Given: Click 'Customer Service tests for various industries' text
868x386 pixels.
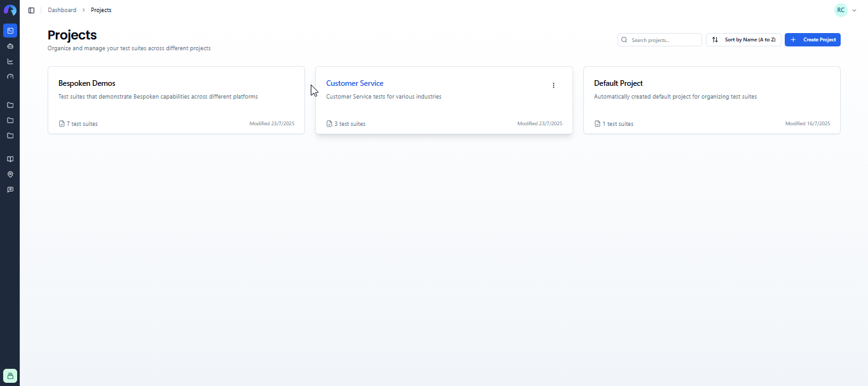Looking at the screenshot, I should [x=384, y=97].
